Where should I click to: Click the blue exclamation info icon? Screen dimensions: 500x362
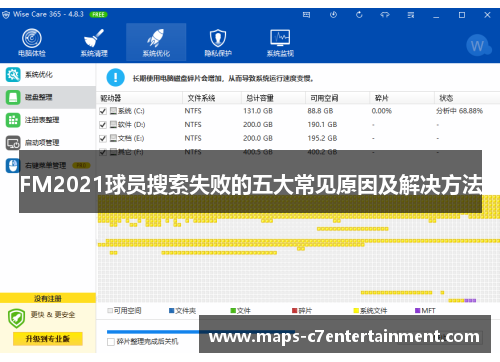[x=115, y=77]
